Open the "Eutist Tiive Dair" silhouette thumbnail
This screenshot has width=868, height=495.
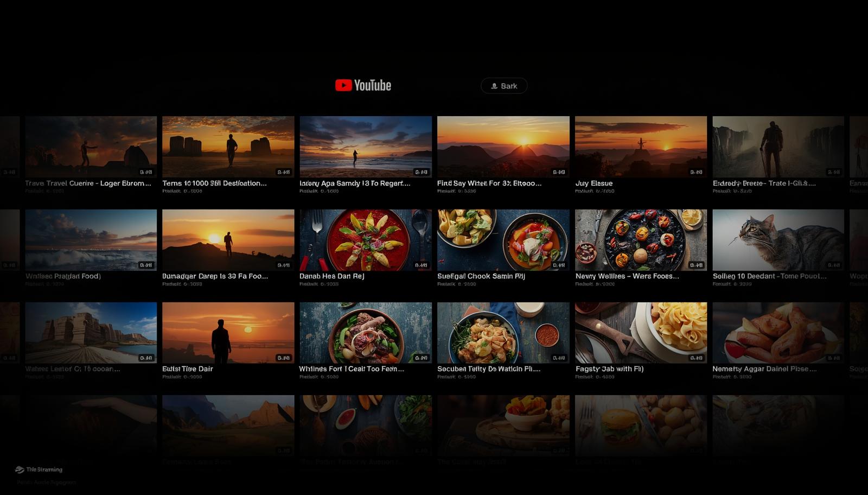tap(228, 333)
